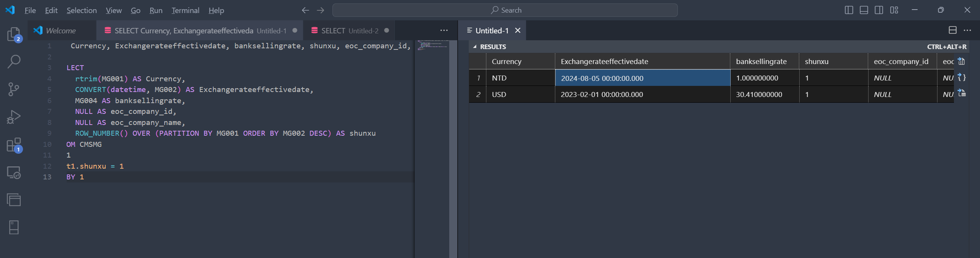Image resolution: width=980 pixels, height=258 pixels.
Task: Save results as Excel icon
Action: click(961, 93)
